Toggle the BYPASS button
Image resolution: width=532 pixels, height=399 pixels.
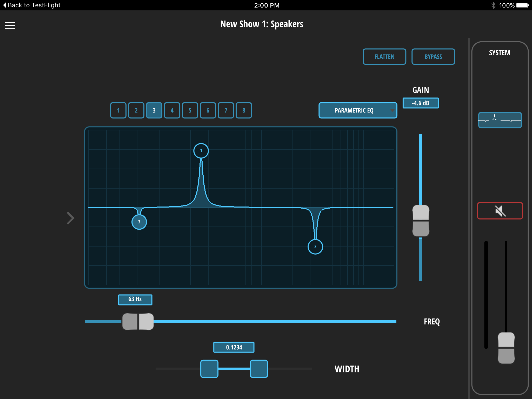click(x=433, y=57)
